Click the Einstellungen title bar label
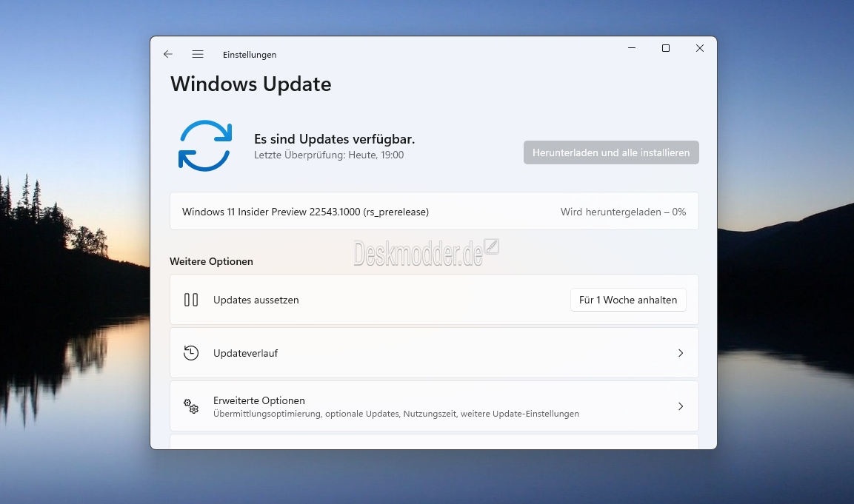The image size is (854, 504). click(x=250, y=55)
